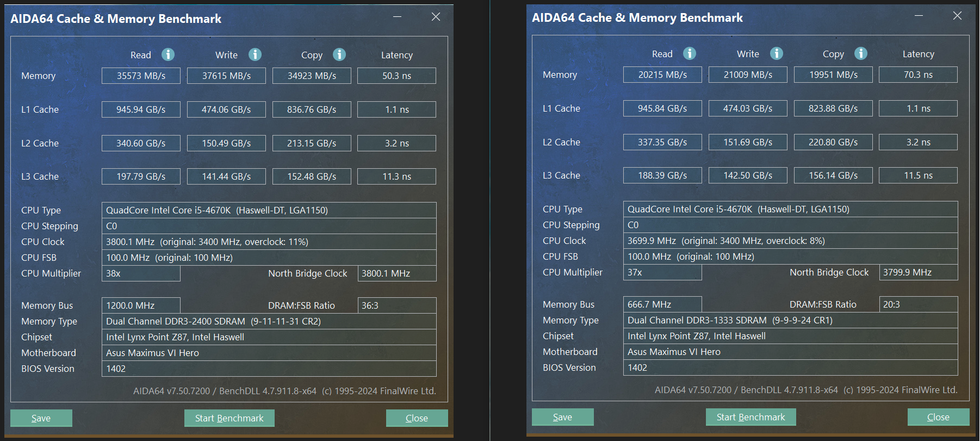Click DRAM:FSB Ratio value 36:3
980x441 pixels.
click(x=397, y=305)
